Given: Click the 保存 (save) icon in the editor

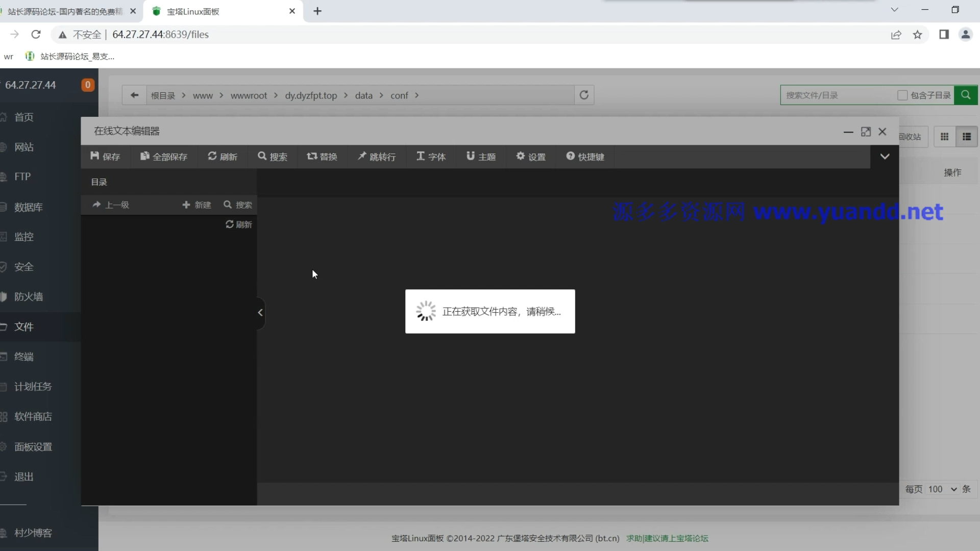Looking at the screenshot, I should 94,157.
